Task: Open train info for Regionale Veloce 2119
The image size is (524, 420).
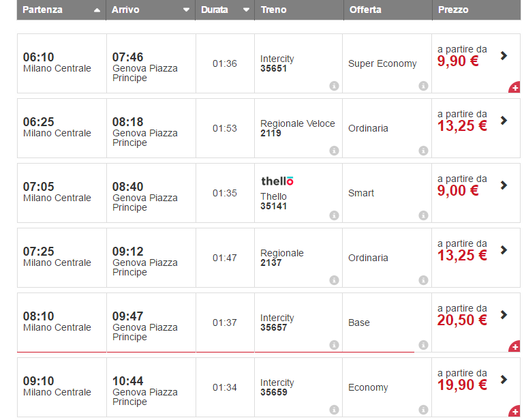Action: pos(334,151)
